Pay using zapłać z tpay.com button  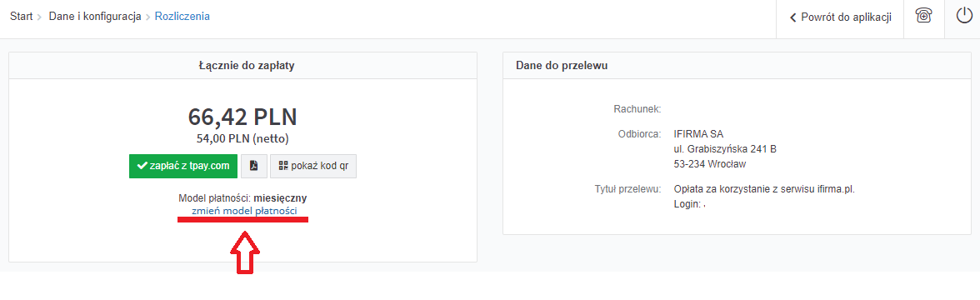coord(183,166)
